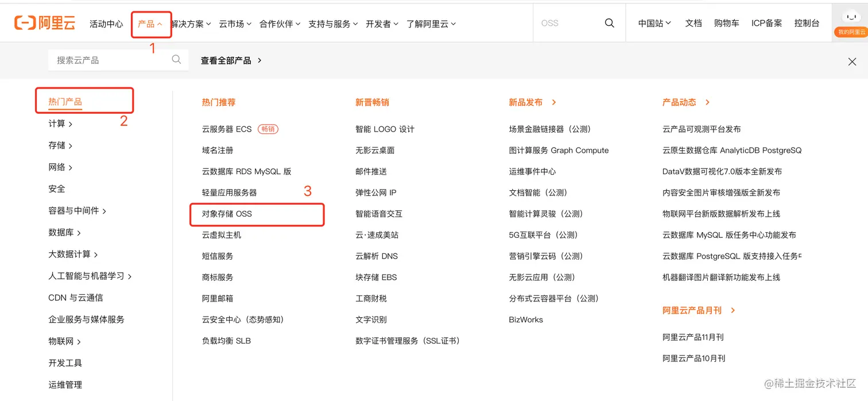Expand the 容器与中间件 category
Viewport: 868px width, 401px height.
pyautogui.click(x=77, y=211)
